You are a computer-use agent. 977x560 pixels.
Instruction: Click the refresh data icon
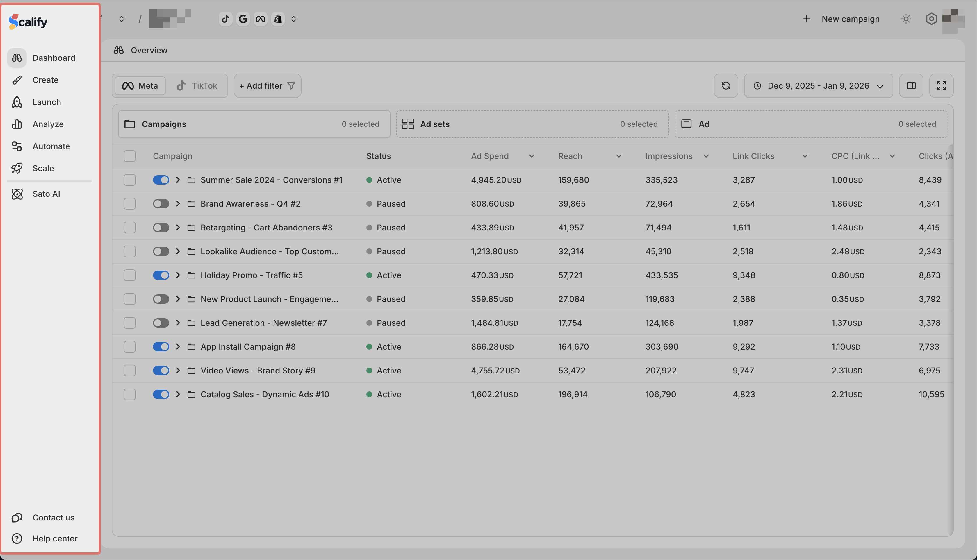tap(726, 86)
